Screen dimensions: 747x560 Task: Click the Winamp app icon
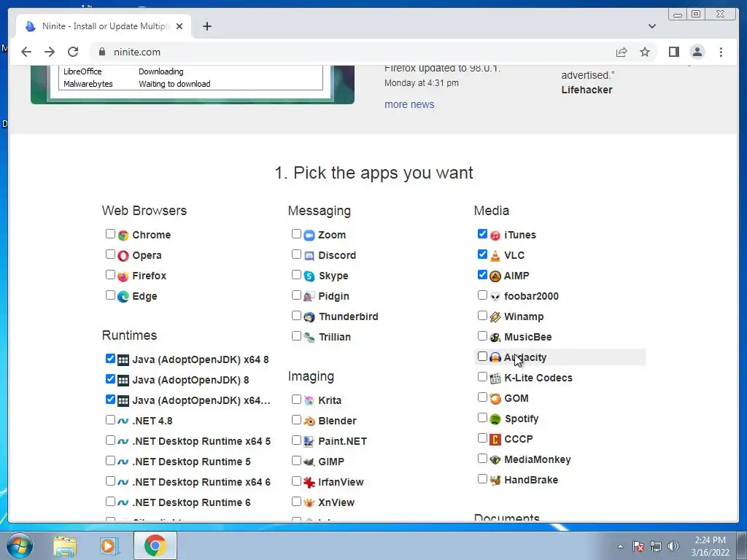tap(495, 317)
